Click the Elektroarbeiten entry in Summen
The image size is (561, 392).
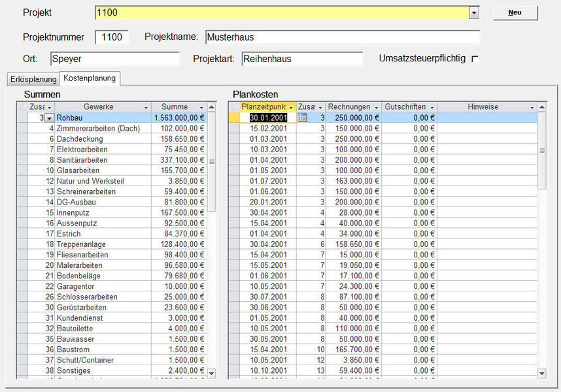point(103,150)
